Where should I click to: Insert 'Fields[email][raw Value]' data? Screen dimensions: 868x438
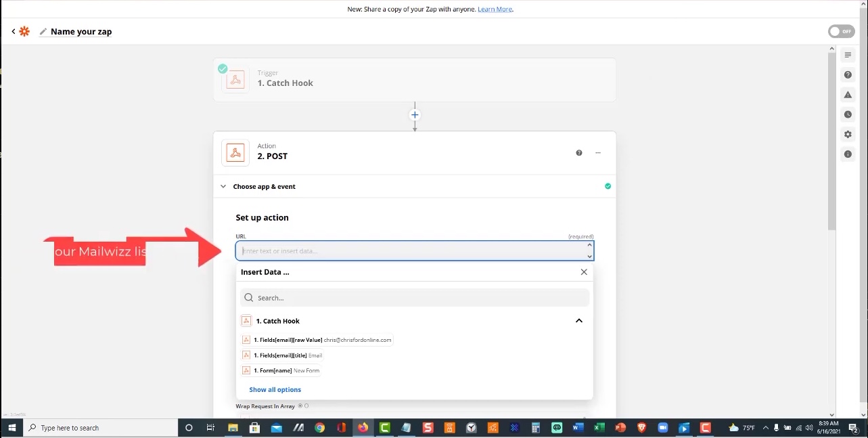pos(317,340)
